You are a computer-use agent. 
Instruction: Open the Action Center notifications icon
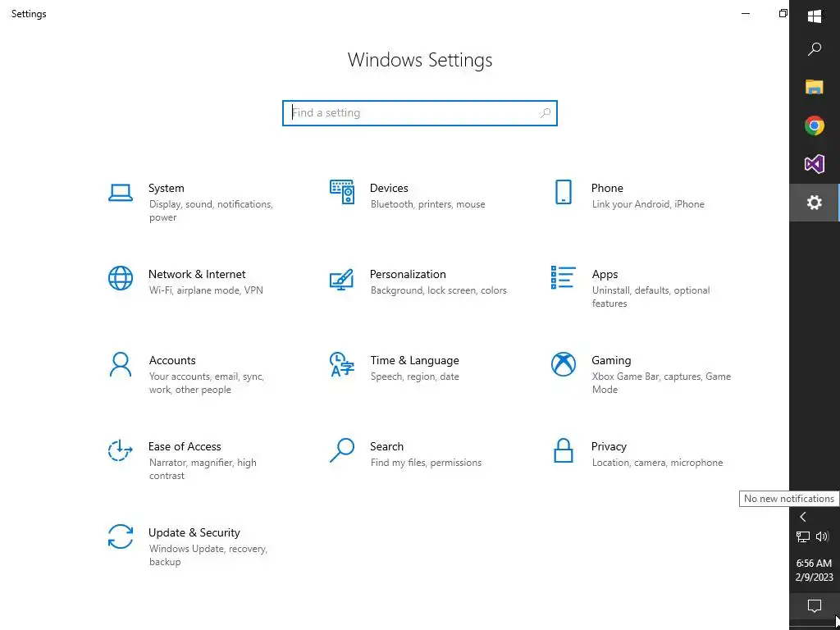click(x=815, y=606)
